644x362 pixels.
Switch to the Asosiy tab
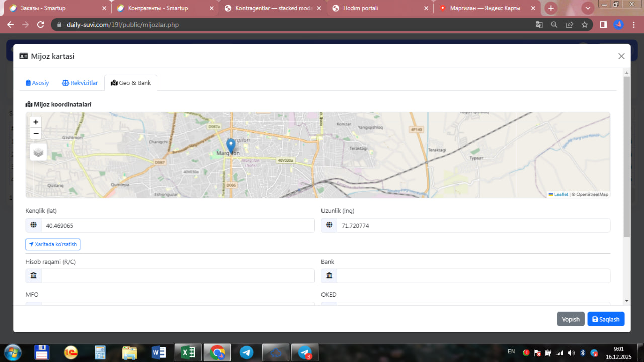(x=37, y=83)
